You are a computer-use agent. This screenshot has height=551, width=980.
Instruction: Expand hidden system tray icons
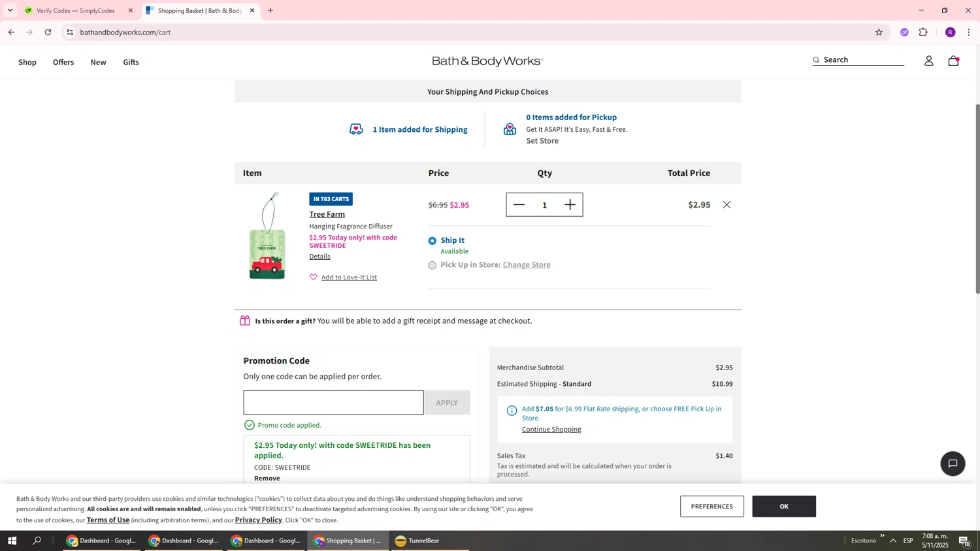(893, 541)
